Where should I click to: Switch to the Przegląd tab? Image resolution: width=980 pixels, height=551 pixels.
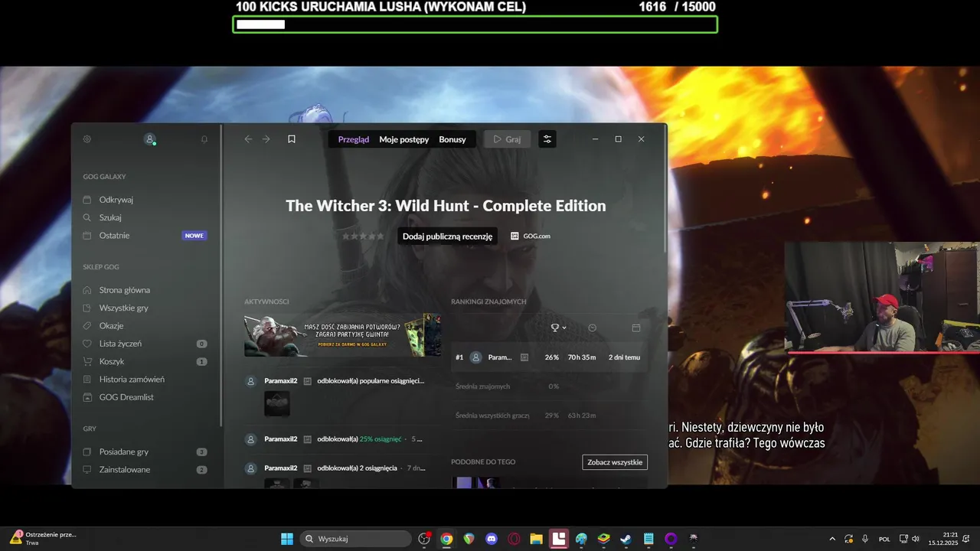click(x=354, y=139)
